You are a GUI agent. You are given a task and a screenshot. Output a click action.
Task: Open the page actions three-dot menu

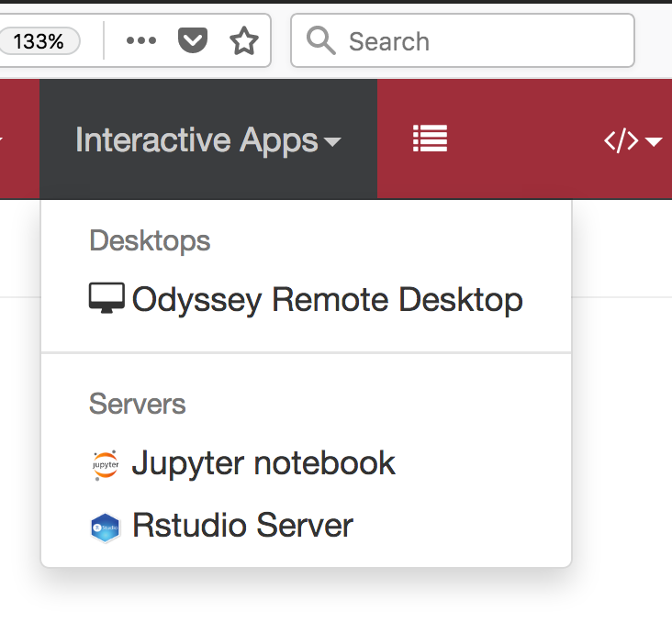(x=141, y=40)
